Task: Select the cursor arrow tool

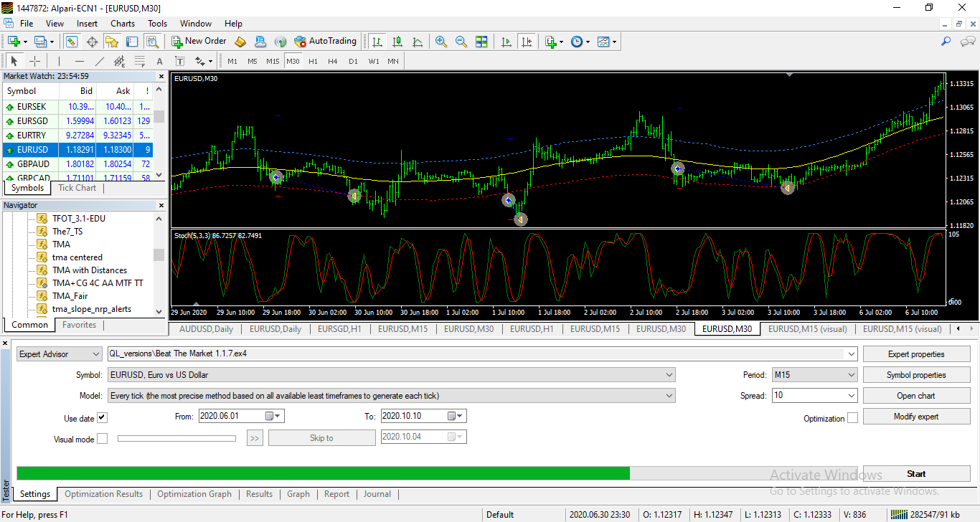Action: click(14, 61)
